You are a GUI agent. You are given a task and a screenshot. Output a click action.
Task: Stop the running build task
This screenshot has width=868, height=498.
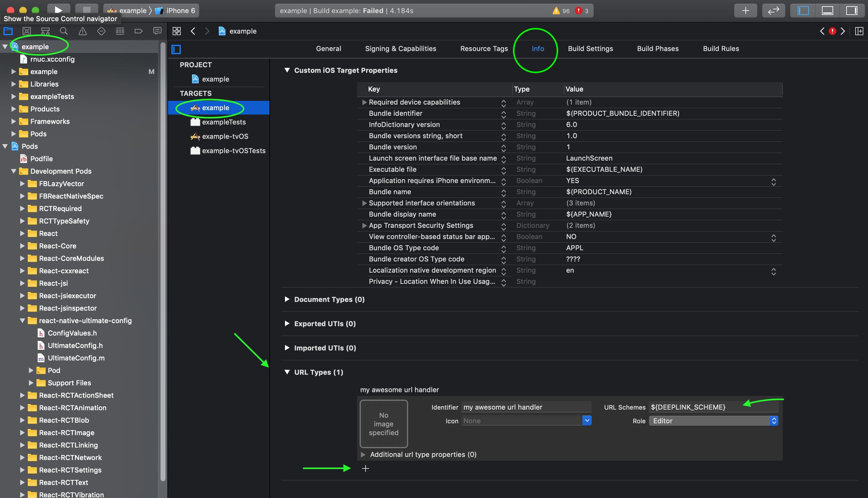[86, 10]
